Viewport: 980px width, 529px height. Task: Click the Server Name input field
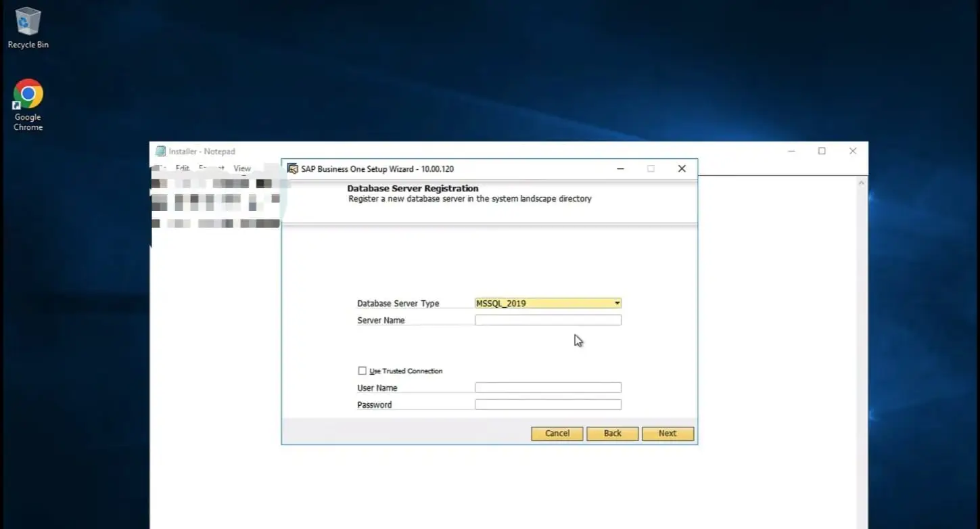[548, 320]
